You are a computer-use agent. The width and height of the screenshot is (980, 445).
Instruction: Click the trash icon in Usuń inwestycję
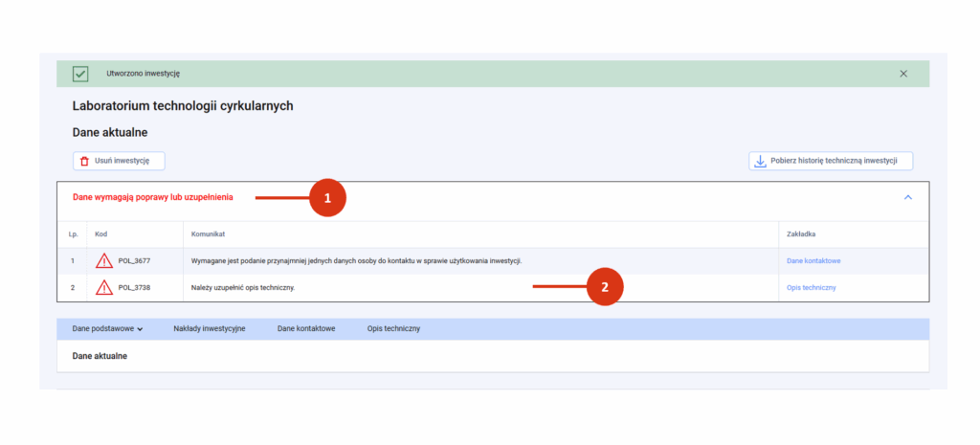pyautogui.click(x=85, y=161)
